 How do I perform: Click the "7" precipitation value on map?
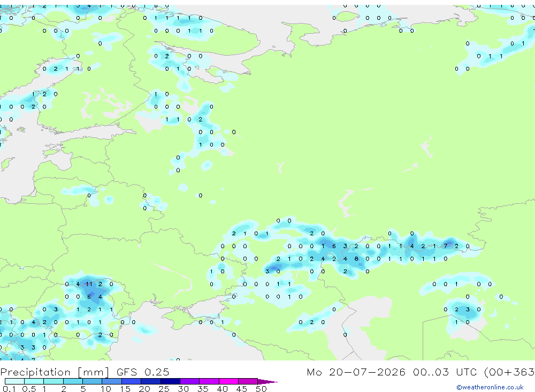(445, 246)
